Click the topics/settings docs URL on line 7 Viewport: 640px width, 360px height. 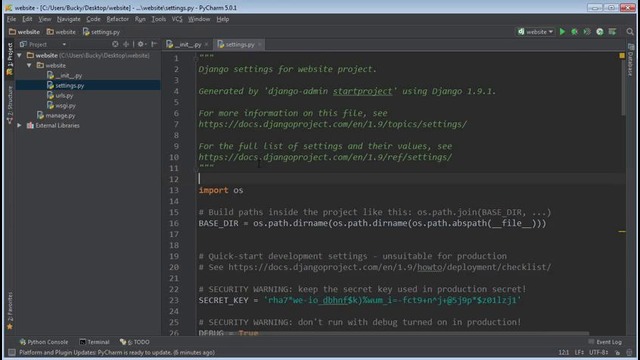[x=333, y=124]
